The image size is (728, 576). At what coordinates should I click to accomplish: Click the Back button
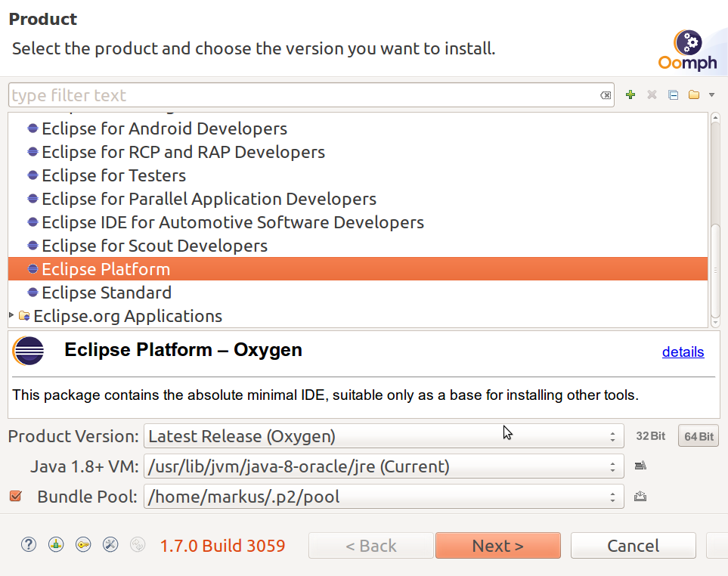371,545
